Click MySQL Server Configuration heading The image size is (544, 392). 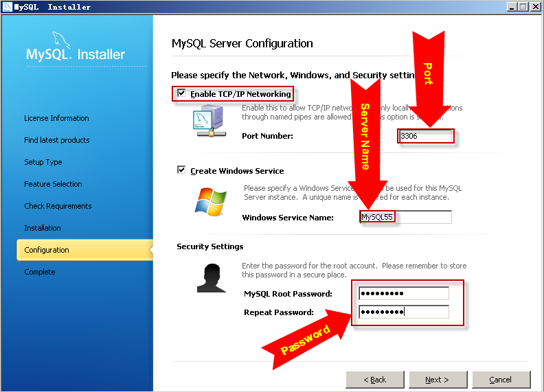click(242, 44)
